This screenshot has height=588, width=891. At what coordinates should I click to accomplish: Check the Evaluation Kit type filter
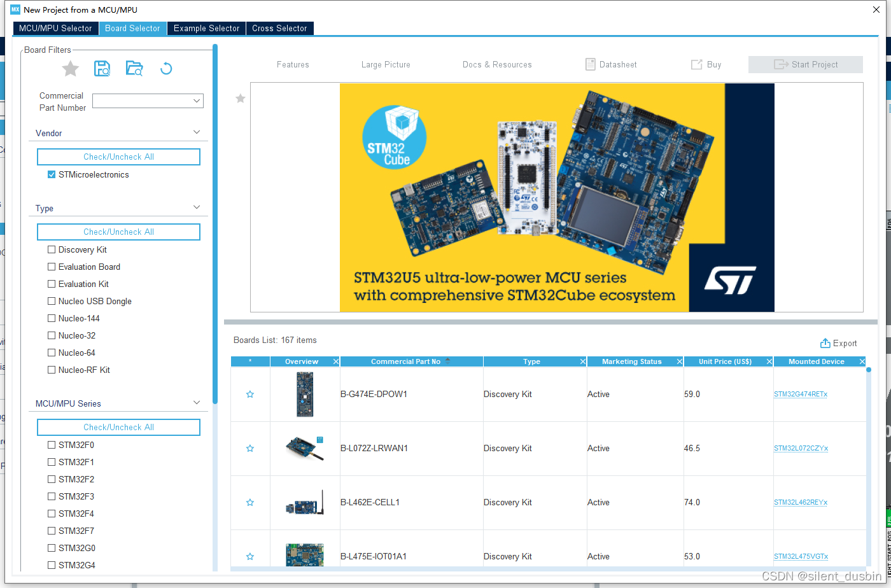52,284
